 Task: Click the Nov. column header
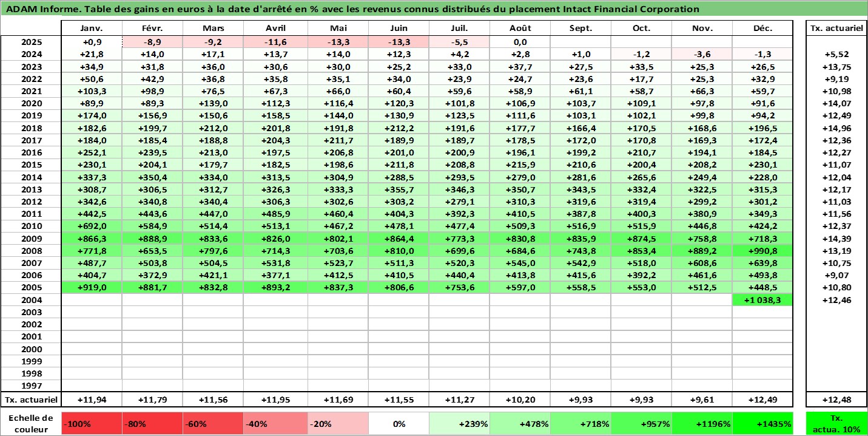702,29
